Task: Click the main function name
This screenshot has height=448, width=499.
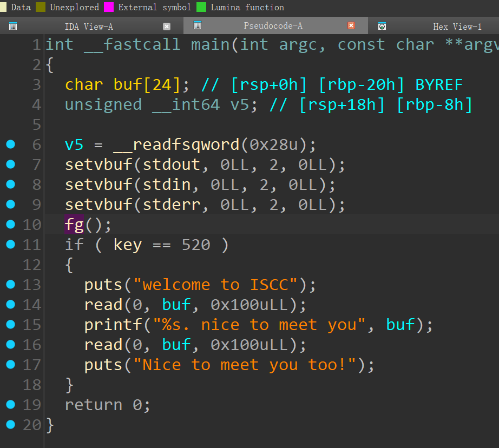Action: click(210, 44)
